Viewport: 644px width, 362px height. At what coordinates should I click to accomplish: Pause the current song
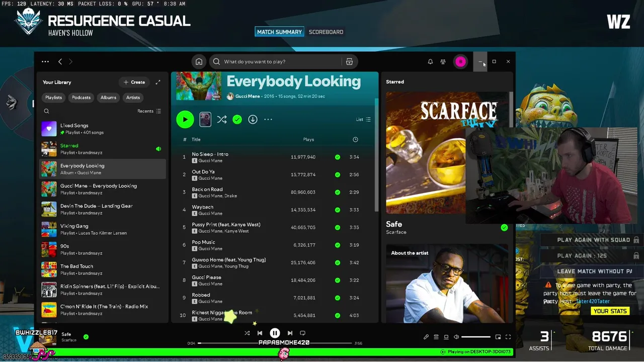tap(275, 333)
